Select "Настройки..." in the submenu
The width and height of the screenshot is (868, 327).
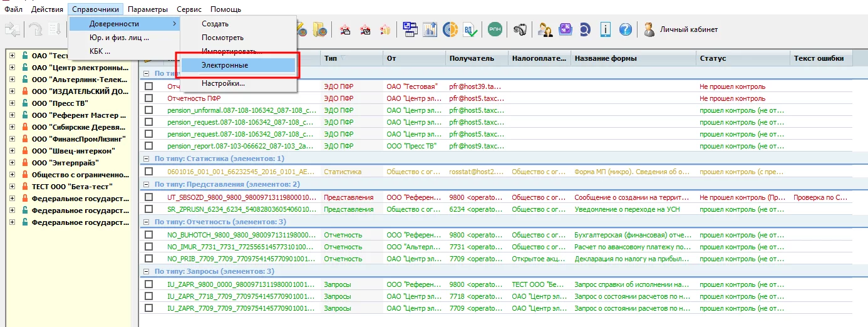coord(223,83)
